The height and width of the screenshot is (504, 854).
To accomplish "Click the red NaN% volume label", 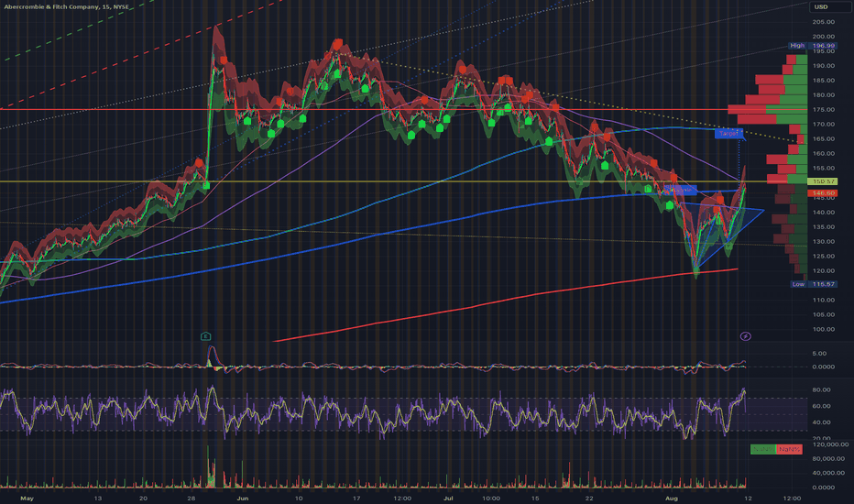I will [x=789, y=449].
